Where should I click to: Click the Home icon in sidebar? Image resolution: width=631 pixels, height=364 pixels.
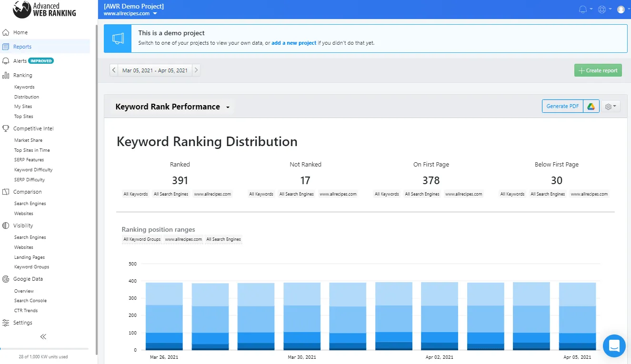[6, 32]
